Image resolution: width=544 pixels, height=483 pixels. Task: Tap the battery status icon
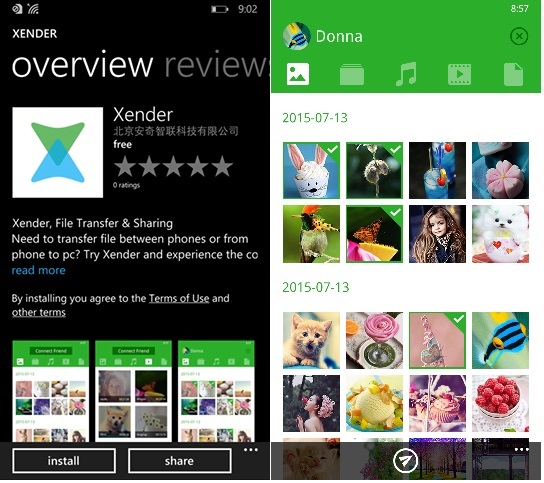[220, 9]
